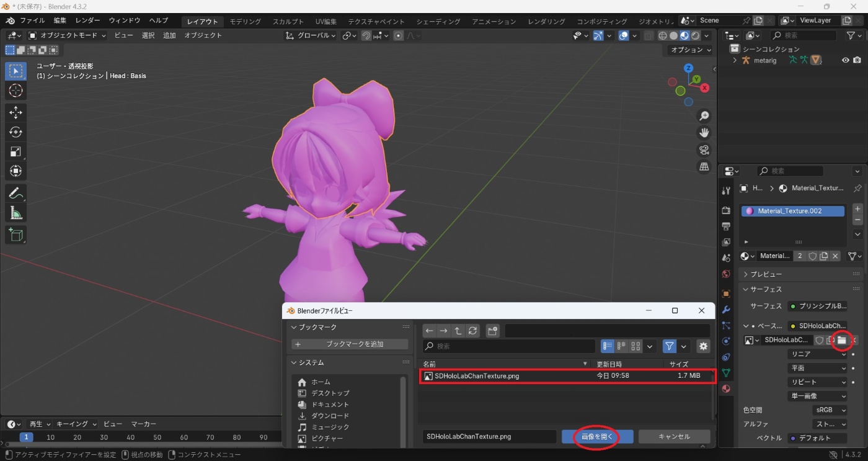Open the Scene properties tab
The width and height of the screenshot is (868, 461).
click(726, 258)
